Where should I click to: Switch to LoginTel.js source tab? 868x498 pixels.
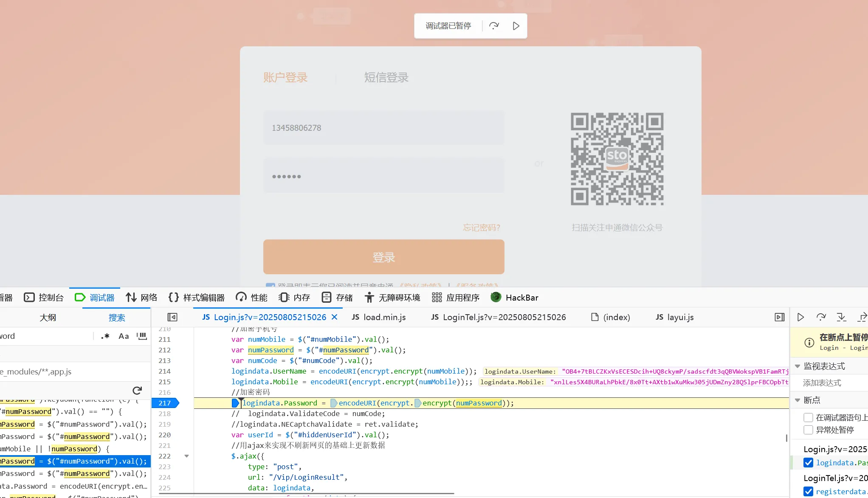[498, 317]
